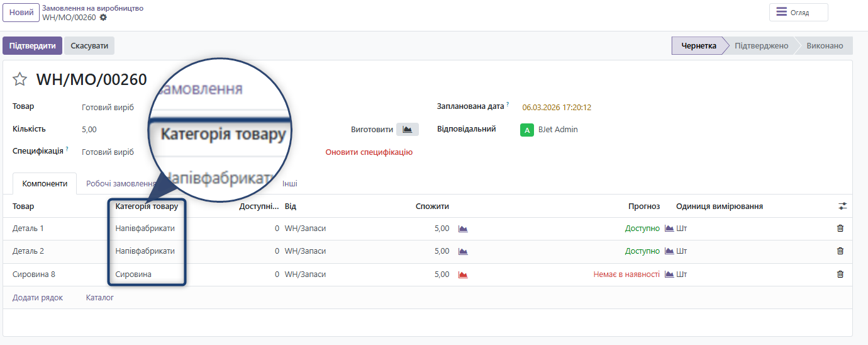Open Відповідальний field with BJet Admin
This screenshot has width=868, height=345.
[x=557, y=130]
